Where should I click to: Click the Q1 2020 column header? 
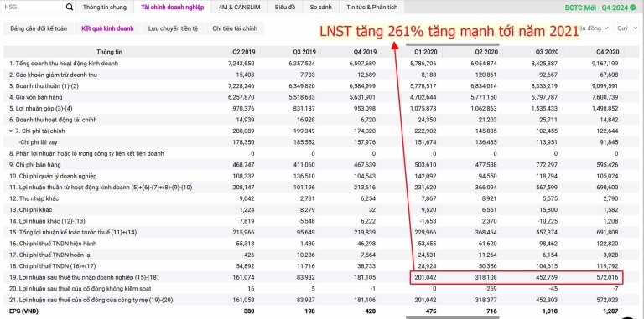pos(425,52)
